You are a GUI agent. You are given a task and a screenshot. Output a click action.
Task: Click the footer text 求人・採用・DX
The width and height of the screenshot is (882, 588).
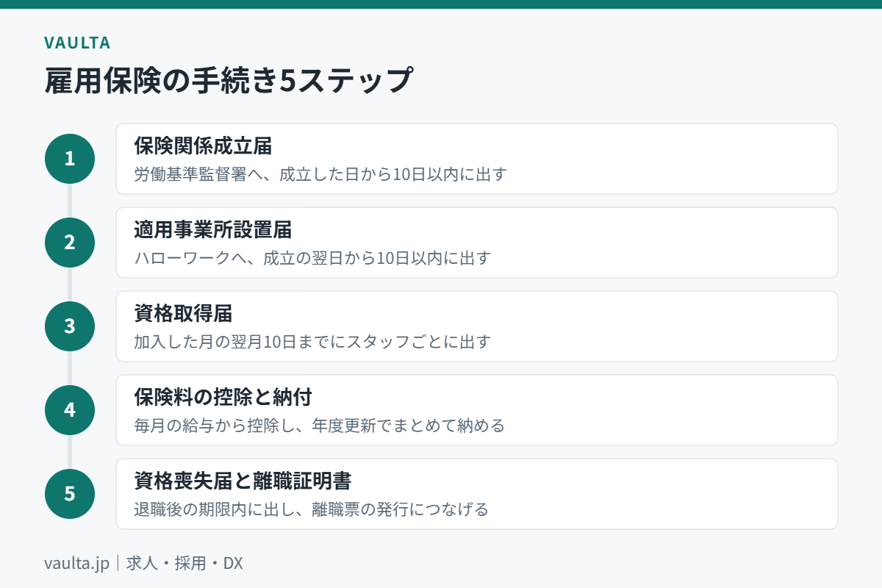pos(184,564)
